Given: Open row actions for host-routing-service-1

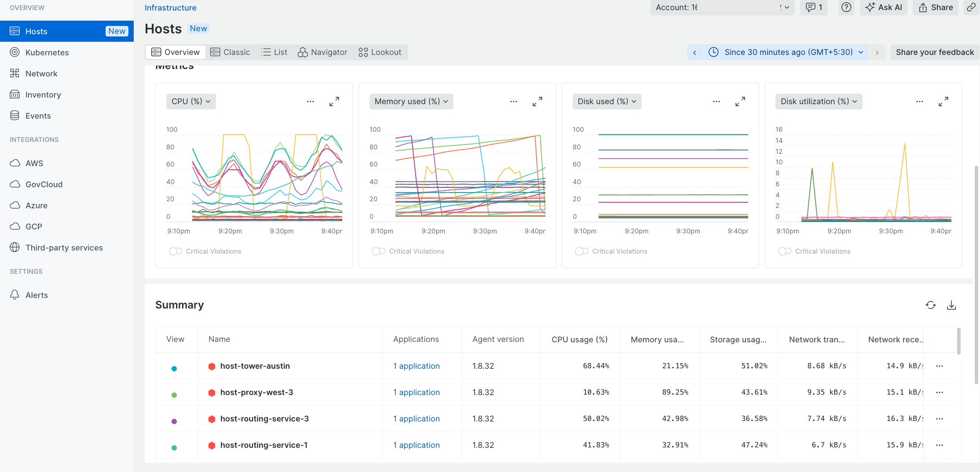Looking at the screenshot, I should [940, 445].
